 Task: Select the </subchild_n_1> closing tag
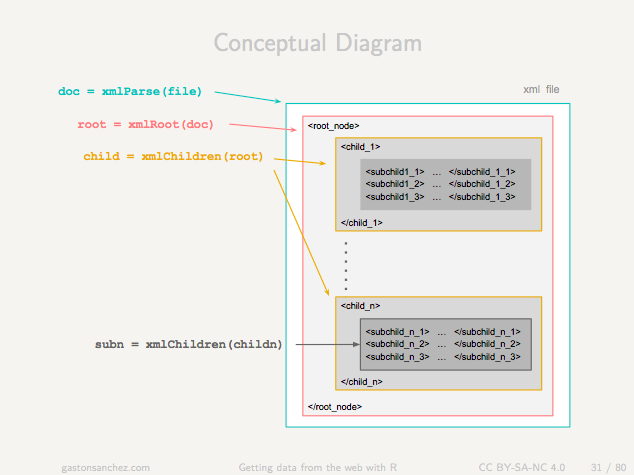pos(487,332)
